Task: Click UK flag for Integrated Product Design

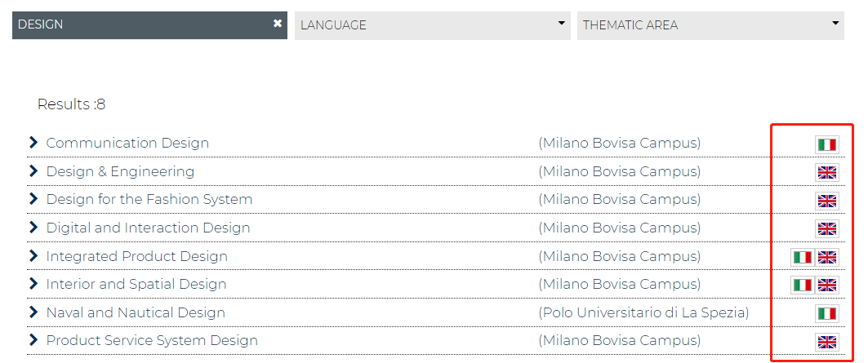Action: (x=827, y=257)
